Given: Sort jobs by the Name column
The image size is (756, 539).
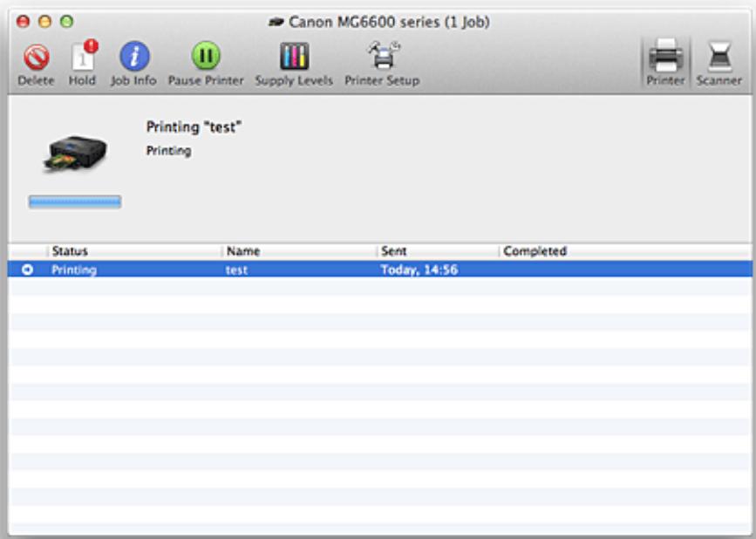Looking at the screenshot, I should [299, 251].
